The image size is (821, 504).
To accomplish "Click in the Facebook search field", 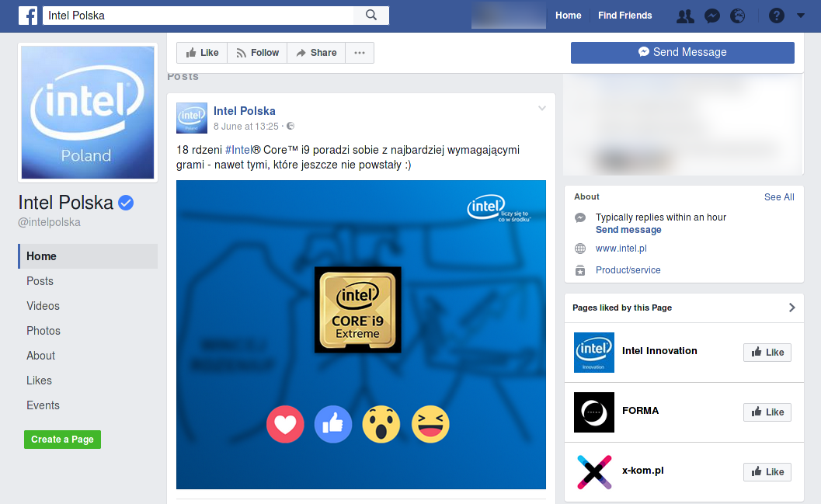I will [x=198, y=16].
